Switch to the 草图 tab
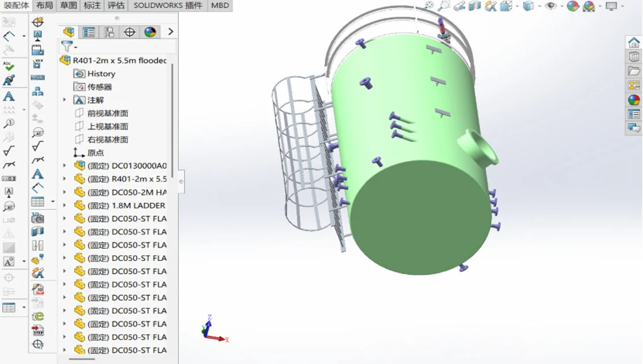 coord(68,5)
